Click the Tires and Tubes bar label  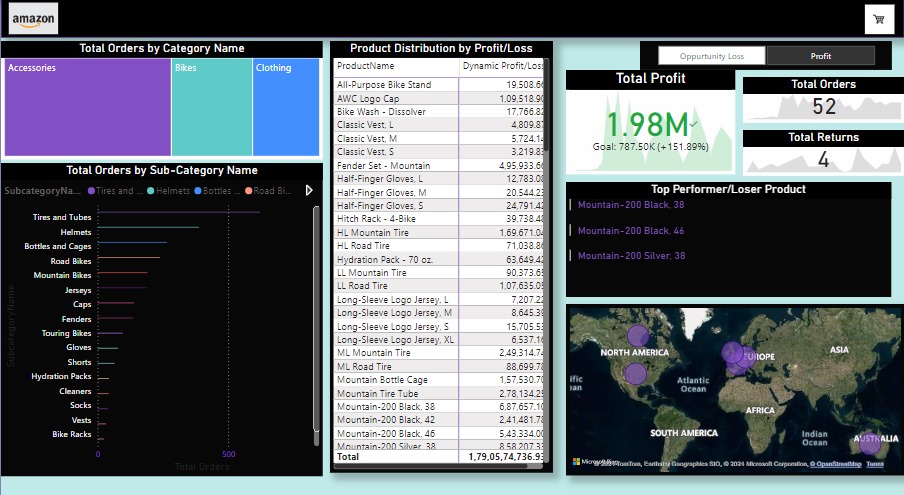click(62, 217)
